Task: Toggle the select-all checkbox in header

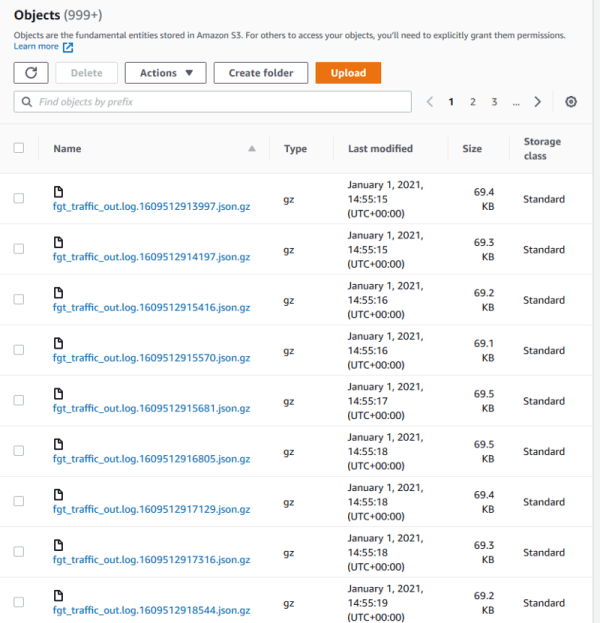Action: click(x=19, y=148)
